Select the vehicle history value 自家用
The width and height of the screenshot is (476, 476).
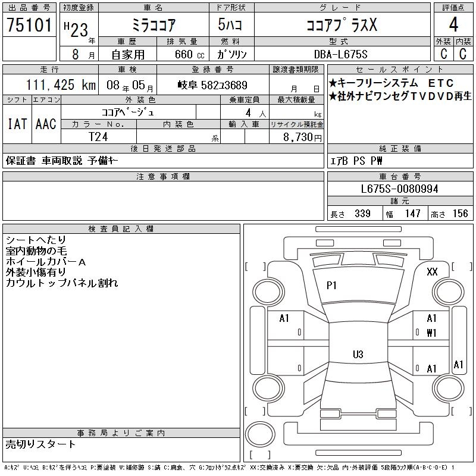click(x=128, y=54)
